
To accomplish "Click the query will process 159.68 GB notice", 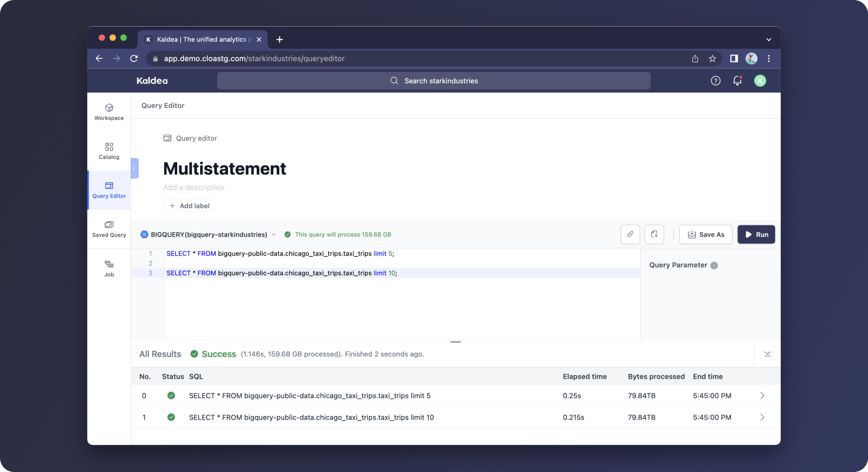I will point(338,234).
